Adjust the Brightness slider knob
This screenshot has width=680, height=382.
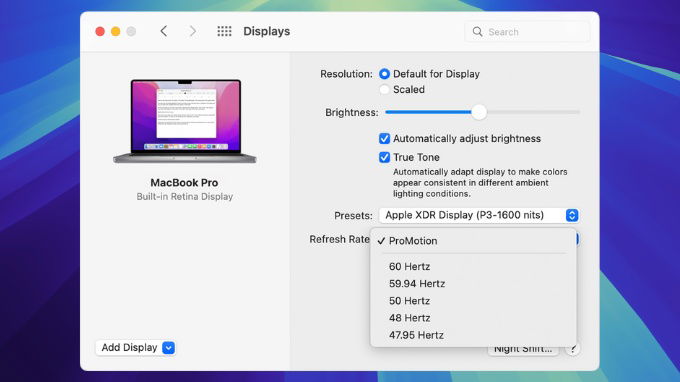click(479, 112)
